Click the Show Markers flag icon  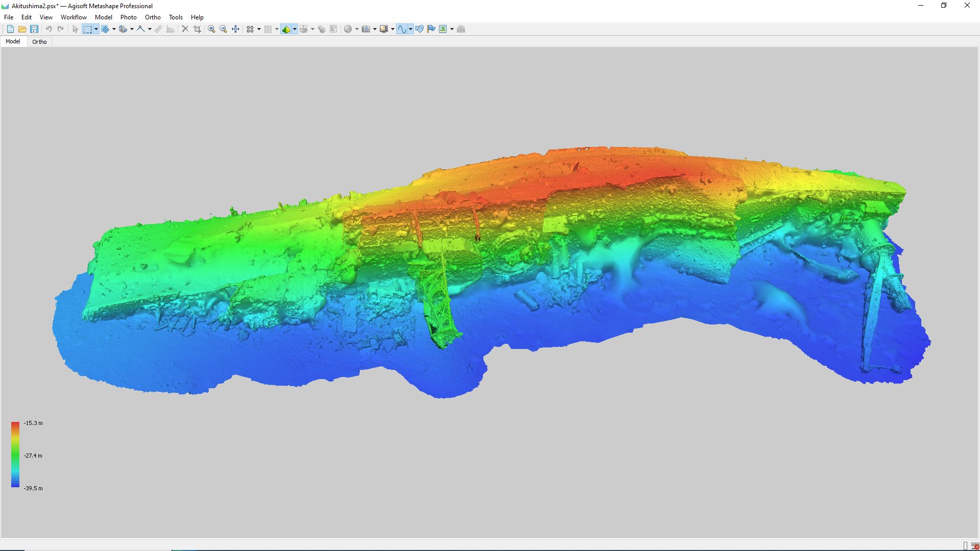tap(431, 29)
